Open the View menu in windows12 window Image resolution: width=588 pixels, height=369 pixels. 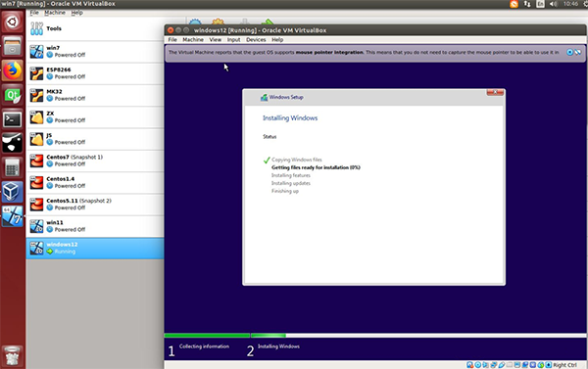pos(216,40)
